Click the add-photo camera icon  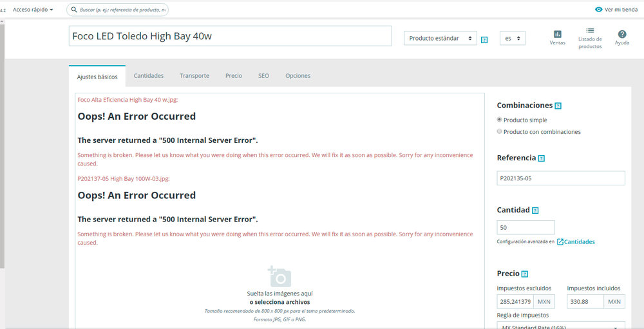[279, 276]
